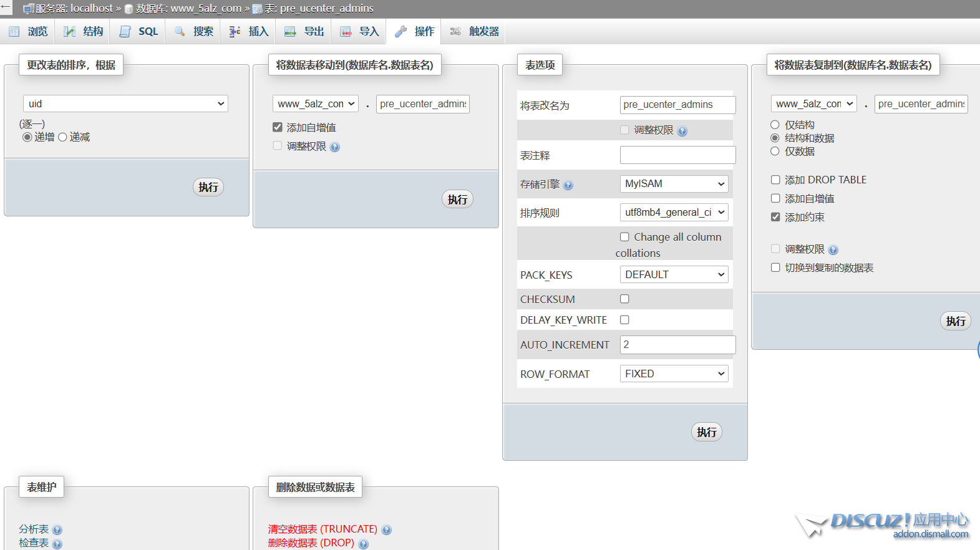Enable the CHECKSUM checkbox
The height and width of the screenshot is (550, 980).
624,299
